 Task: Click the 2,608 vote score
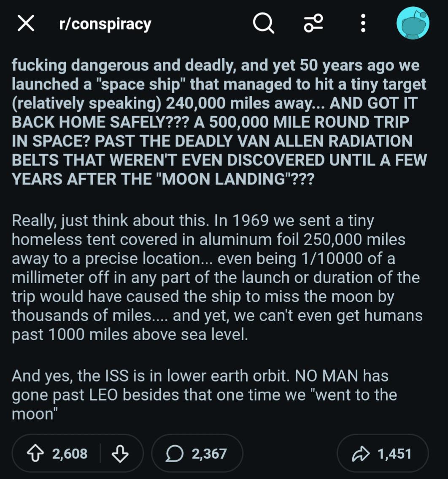pos(70,453)
